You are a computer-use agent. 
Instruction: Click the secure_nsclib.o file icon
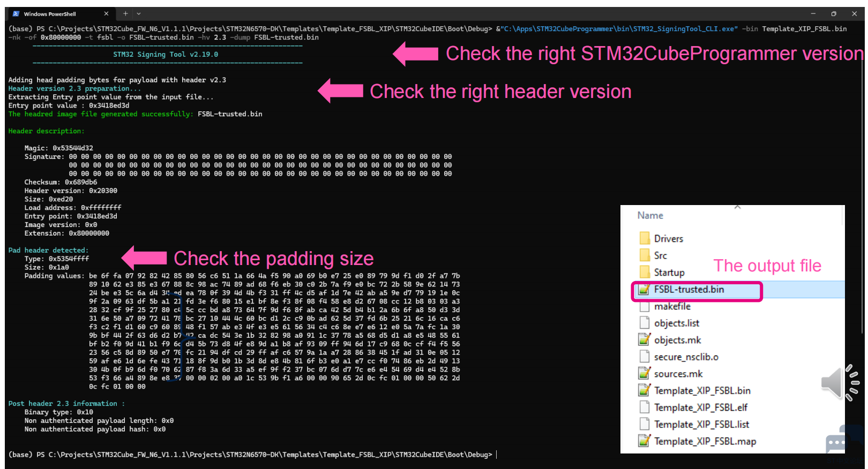(645, 357)
